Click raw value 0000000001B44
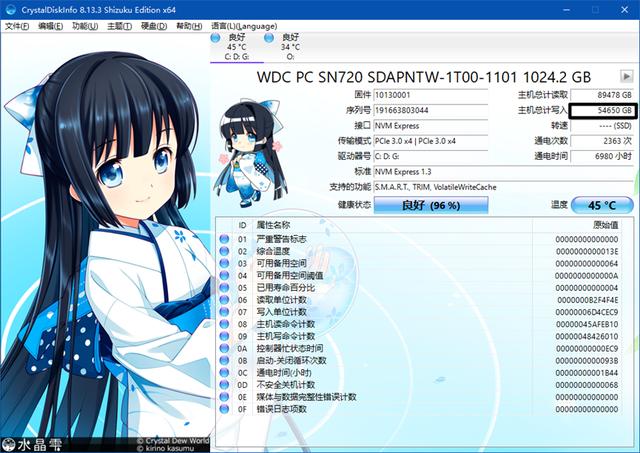This screenshot has width=640, height=453. click(x=587, y=373)
